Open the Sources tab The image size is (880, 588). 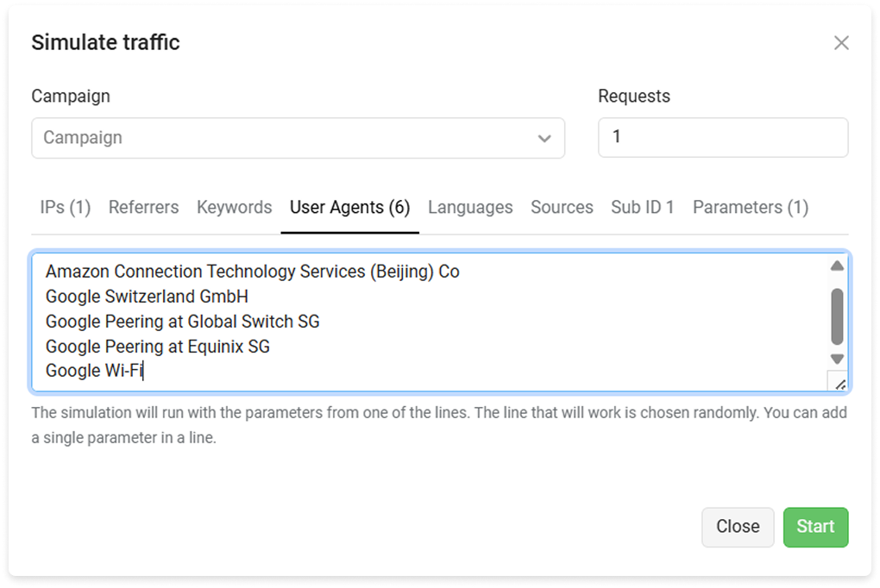562,207
